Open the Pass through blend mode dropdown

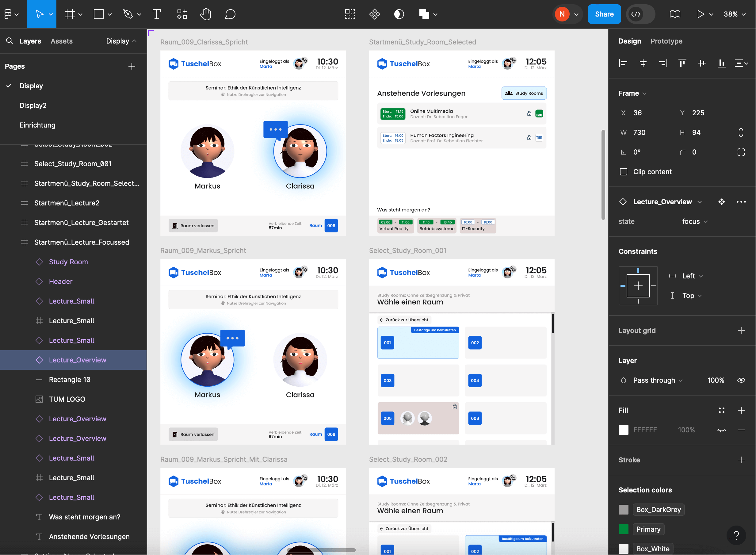(x=657, y=380)
